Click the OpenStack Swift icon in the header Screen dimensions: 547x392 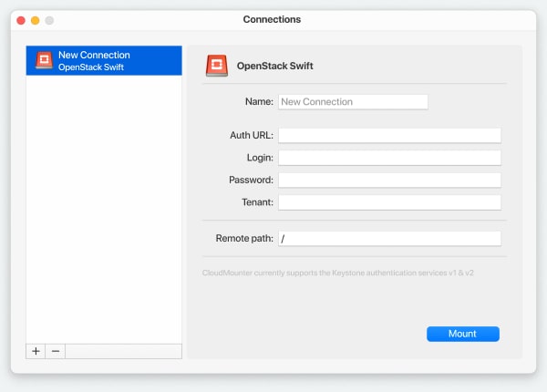[x=217, y=66]
